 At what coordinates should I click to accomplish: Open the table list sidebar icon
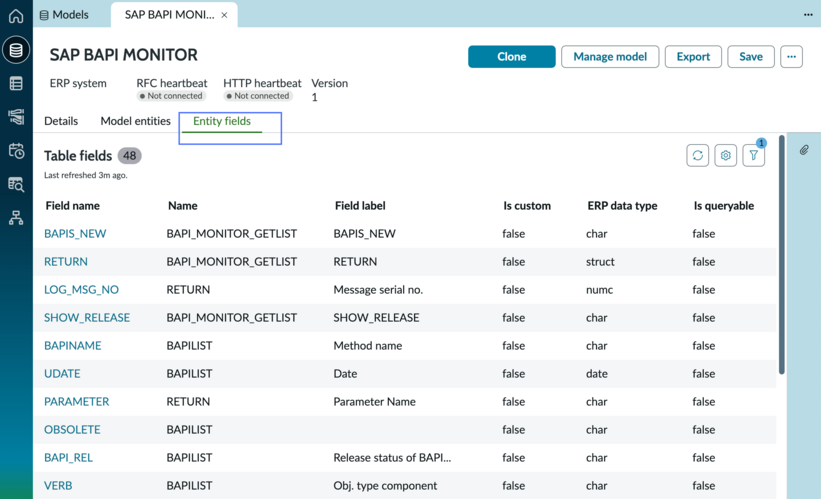[16, 83]
